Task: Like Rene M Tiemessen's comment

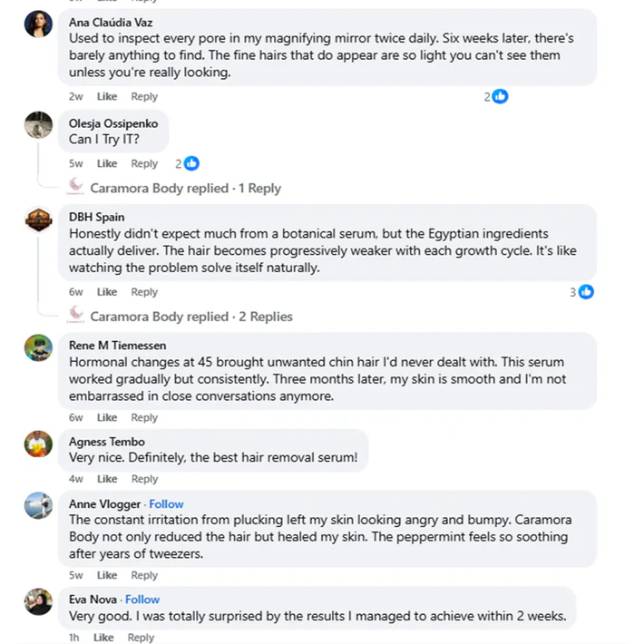Action: [x=107, y=418]
